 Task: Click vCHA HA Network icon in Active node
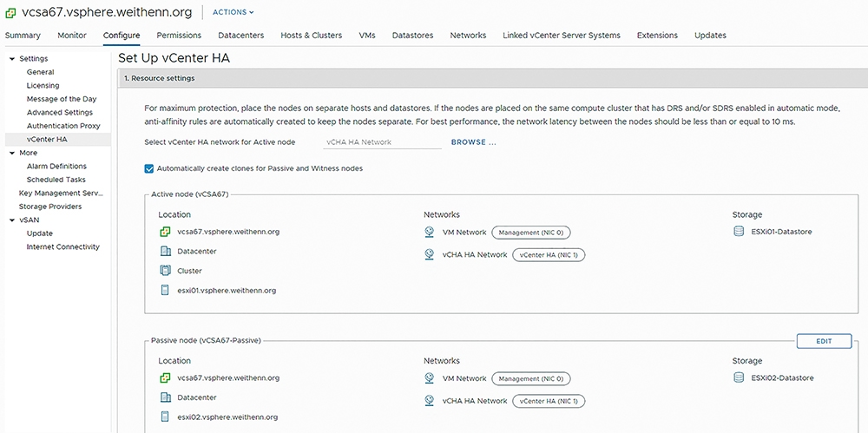tap(429, 255)
